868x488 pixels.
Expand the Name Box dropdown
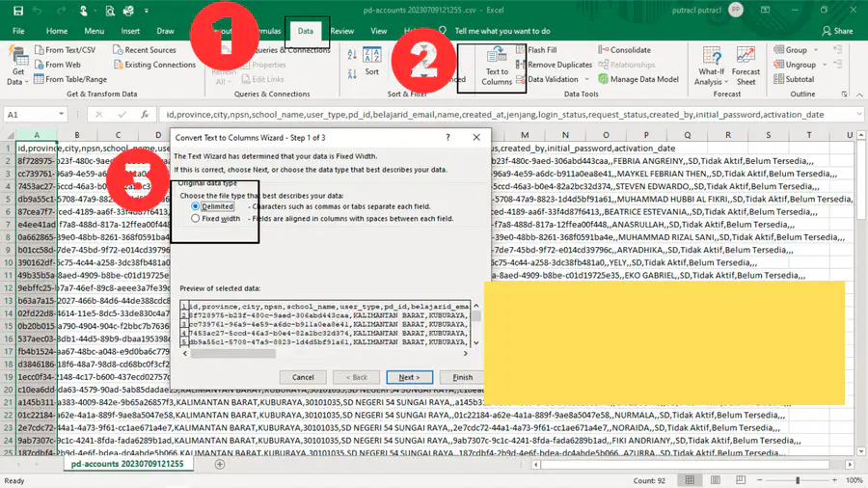(61, 115)
